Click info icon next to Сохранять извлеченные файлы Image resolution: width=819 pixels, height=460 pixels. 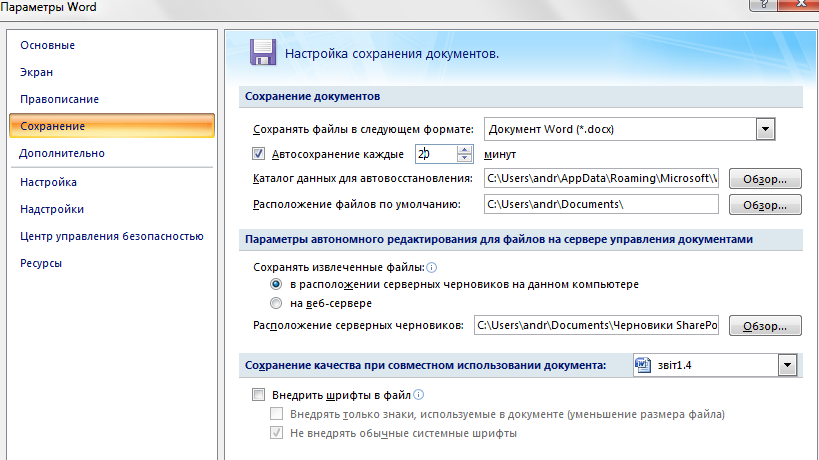click(x=431, y=268)
